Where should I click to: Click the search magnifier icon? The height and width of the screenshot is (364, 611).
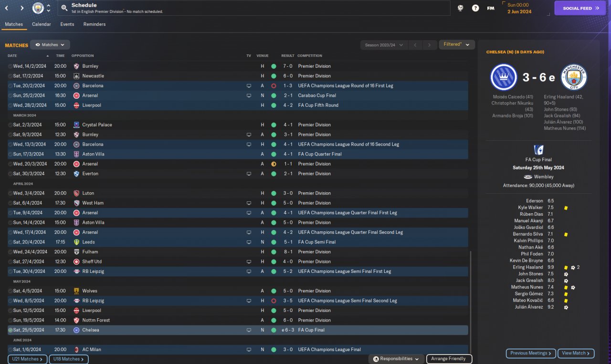(x=64, y=8)
